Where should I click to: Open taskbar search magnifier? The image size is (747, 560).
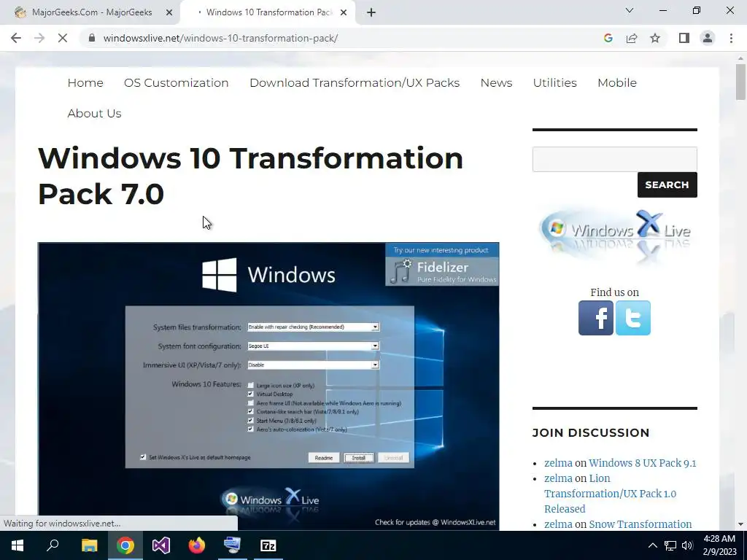[x=53, y=545]
